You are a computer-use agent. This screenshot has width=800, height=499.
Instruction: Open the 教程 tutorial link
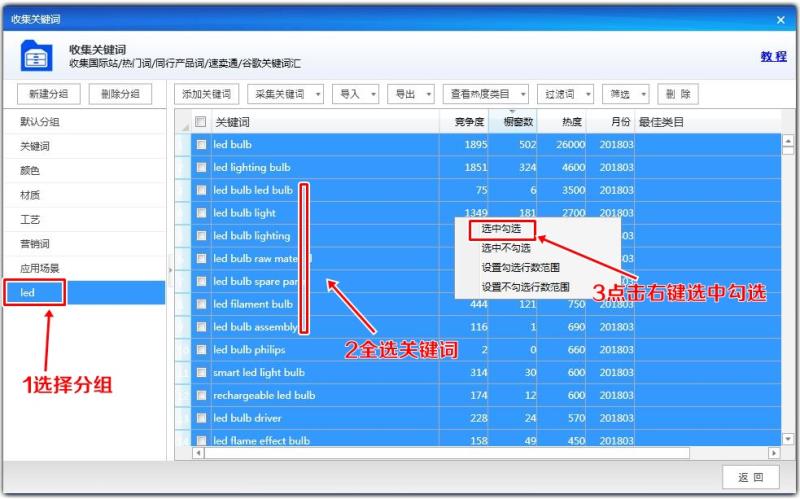pyautogui.click(x=773, y=57)
